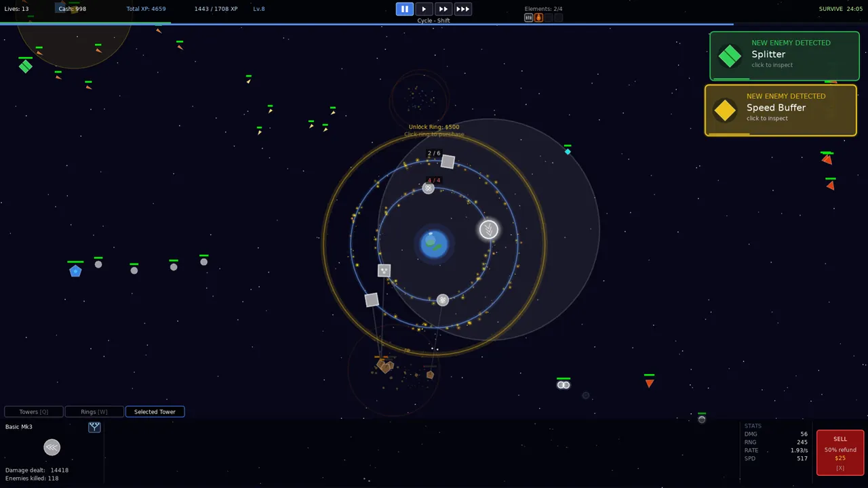
Task: Switch to the Selected Tower tab
Action: [x=155, y=411]
